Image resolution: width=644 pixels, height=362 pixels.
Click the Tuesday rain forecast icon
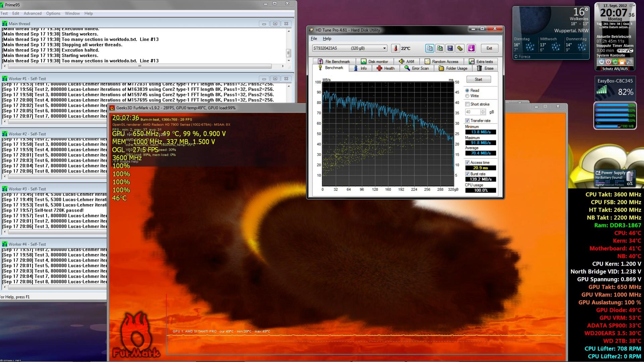(x=530, y=47)
